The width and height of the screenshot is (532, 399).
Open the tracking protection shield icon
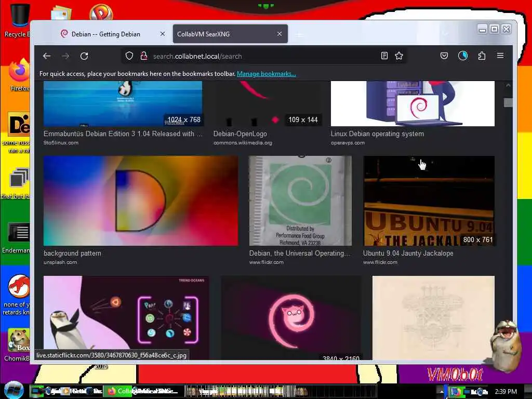click(129, 56)
